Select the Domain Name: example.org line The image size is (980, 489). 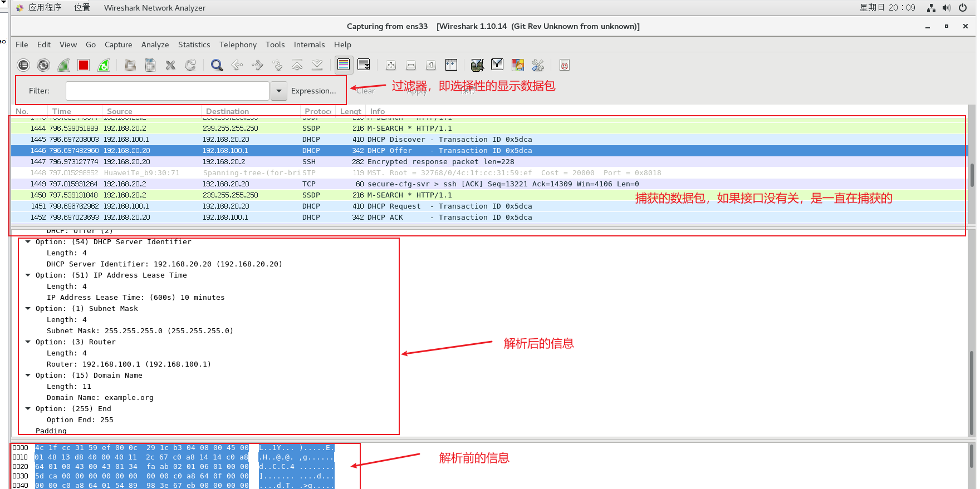pos(100,398)
